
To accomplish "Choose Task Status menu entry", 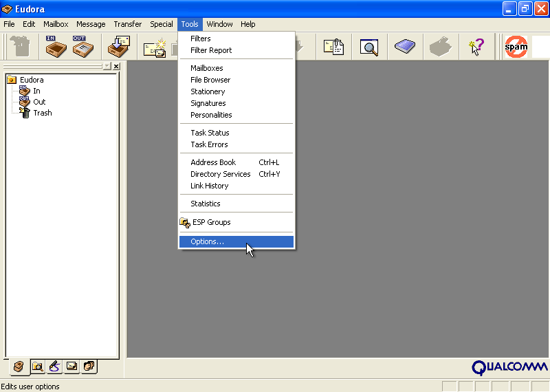I will click(236, 133).
